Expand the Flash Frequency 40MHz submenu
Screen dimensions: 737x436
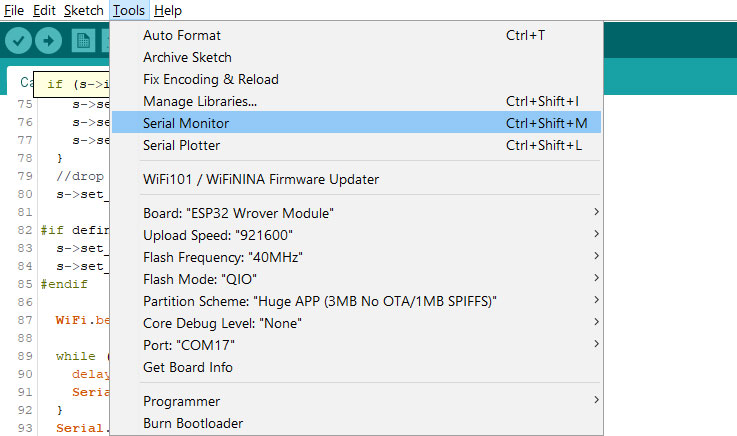point(356,257)
